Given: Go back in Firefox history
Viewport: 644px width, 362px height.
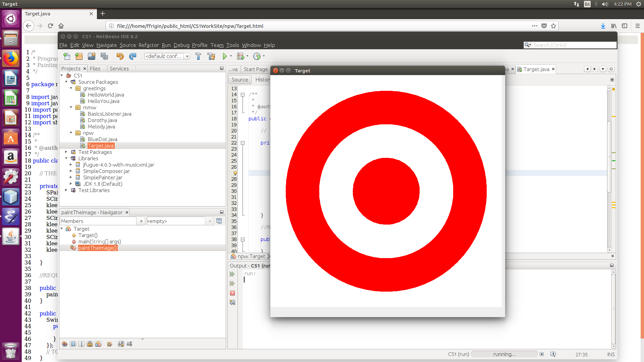Looking at the screenshot, I should [x=29, y=26].
